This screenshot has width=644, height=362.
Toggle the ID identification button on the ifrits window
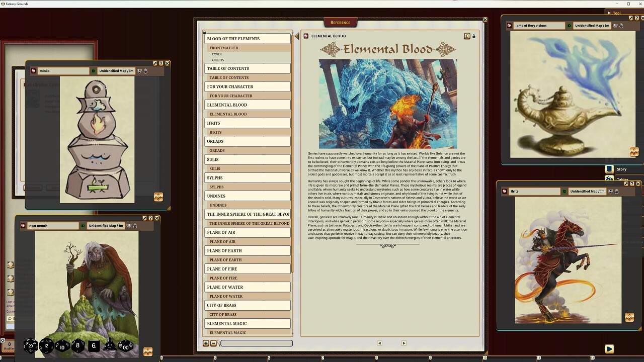[x=564, y=192]
